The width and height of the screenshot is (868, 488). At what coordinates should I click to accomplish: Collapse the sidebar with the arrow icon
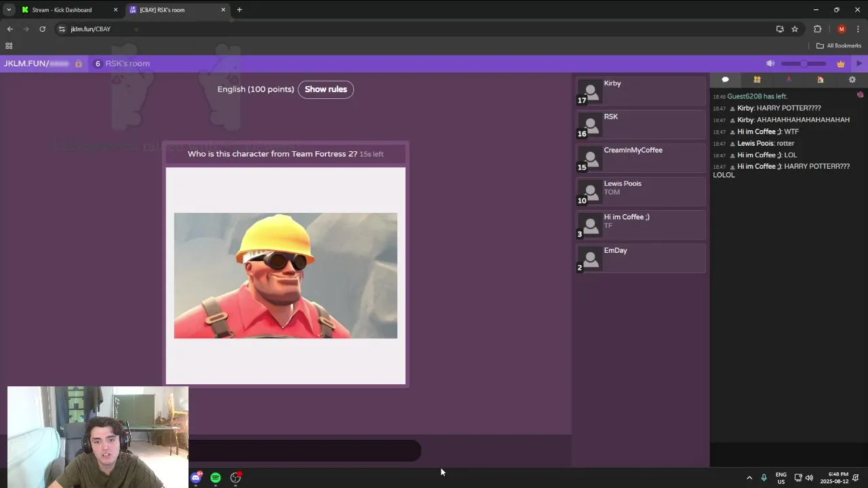[x=859, y=64]
